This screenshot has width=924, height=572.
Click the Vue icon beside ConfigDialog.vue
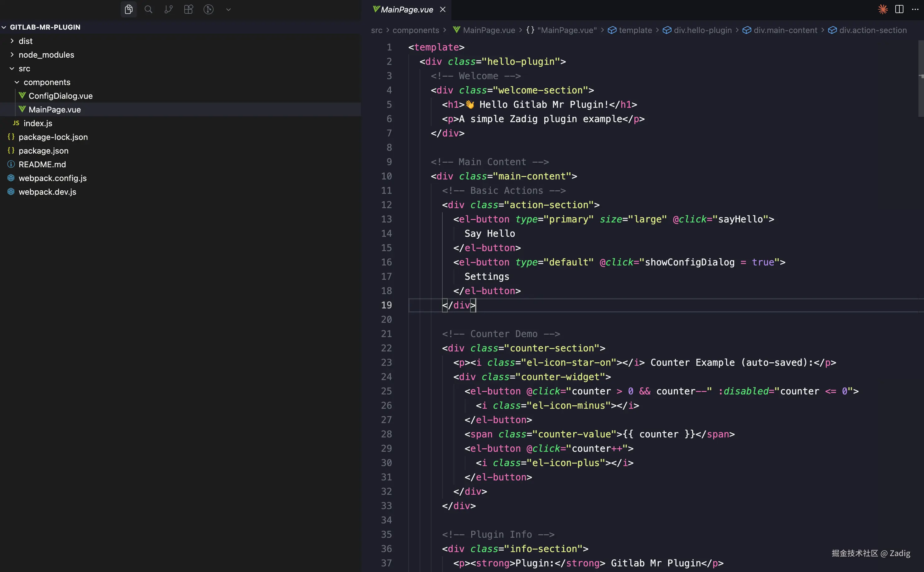[22, 96]
